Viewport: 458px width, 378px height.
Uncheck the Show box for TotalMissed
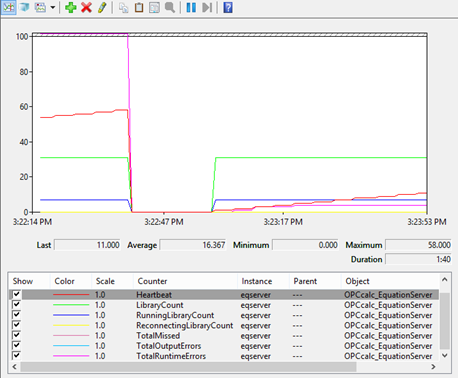16,335
